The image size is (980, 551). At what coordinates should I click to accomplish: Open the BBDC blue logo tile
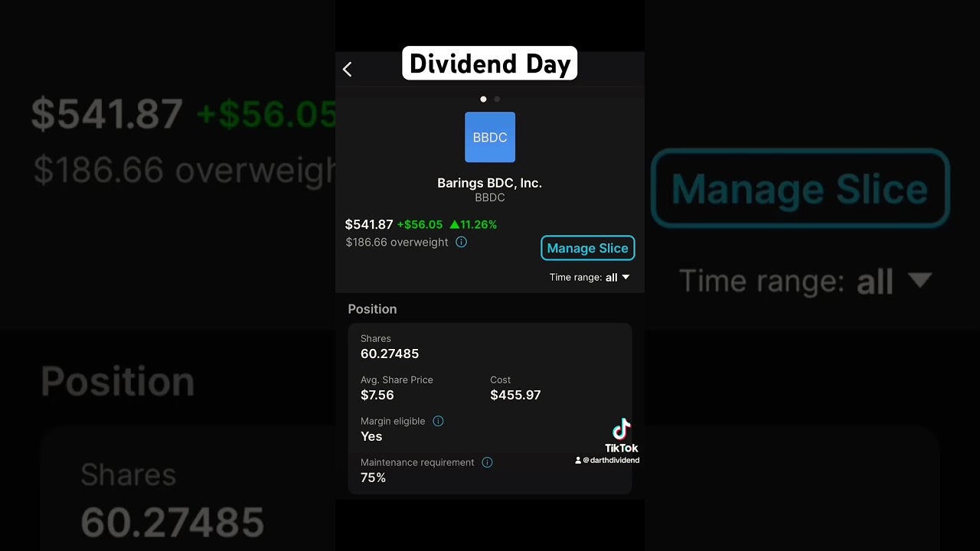tap(490, 137)
